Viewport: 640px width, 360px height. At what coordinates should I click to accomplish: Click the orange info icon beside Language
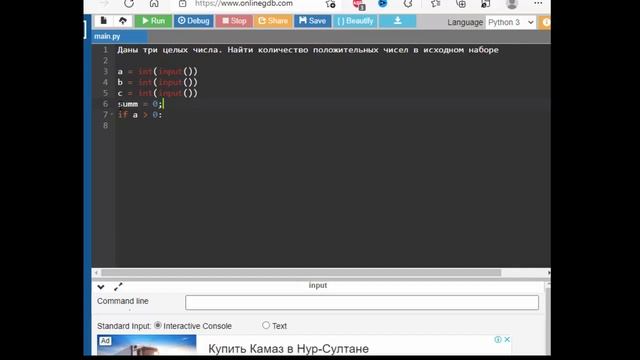tap(546, 22)
